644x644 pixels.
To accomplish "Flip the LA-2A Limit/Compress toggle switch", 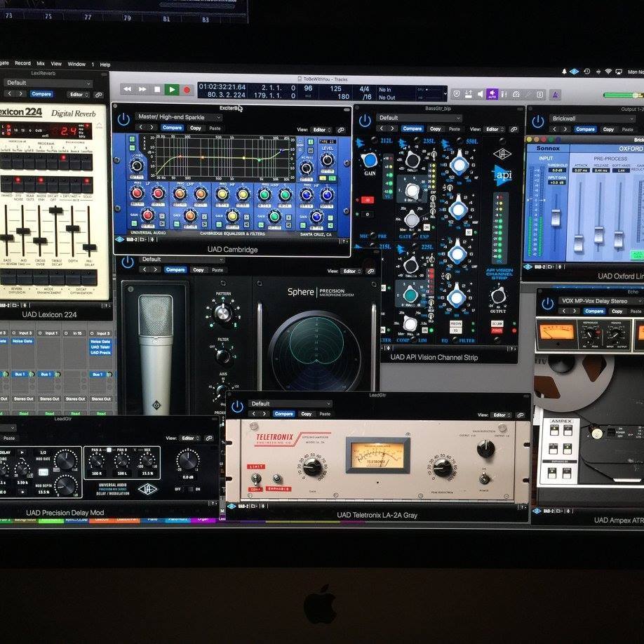I will 256,479.
